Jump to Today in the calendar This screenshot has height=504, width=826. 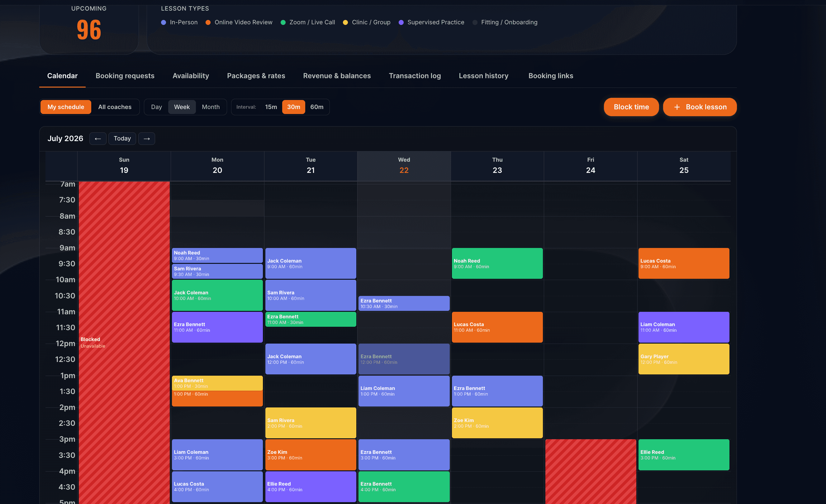click(x=122, y=139)
